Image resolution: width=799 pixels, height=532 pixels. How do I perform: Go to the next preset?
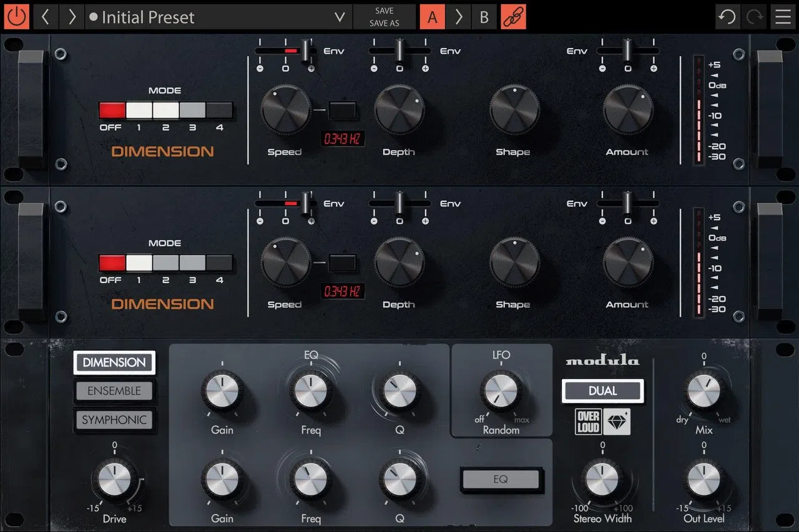72,17
